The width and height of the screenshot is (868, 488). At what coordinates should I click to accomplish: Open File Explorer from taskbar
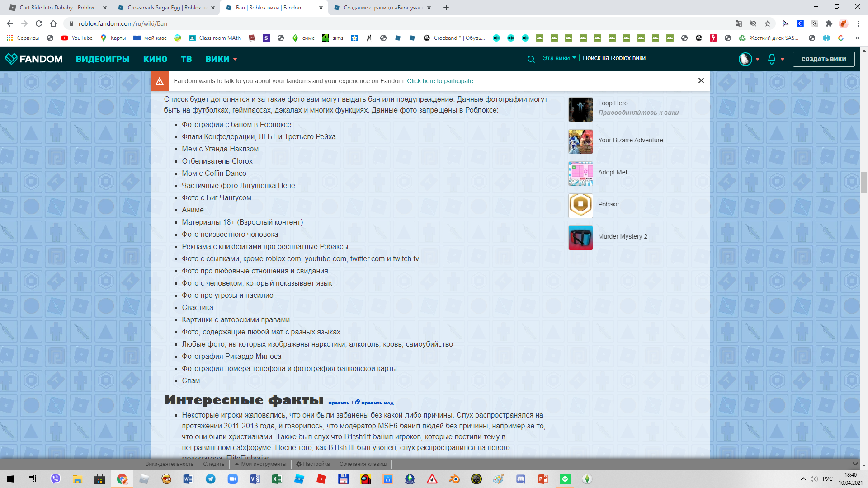[77, 479]
